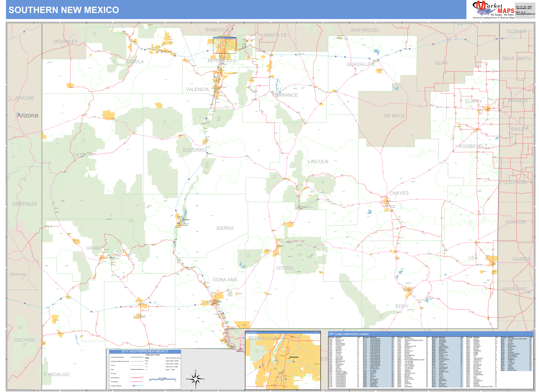Select the compass rose near the legend
539x392 pixels.
(x=196, y=379)
